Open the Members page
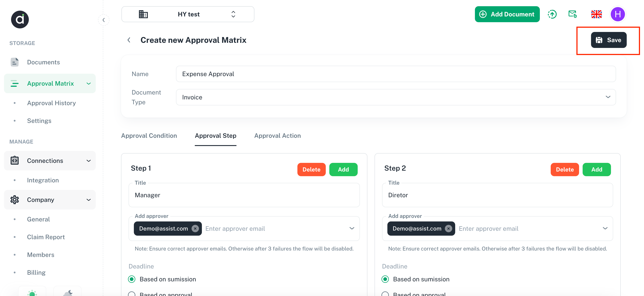Image resolution: width=644 pixels, height=296 pixels. click(41, 255)
